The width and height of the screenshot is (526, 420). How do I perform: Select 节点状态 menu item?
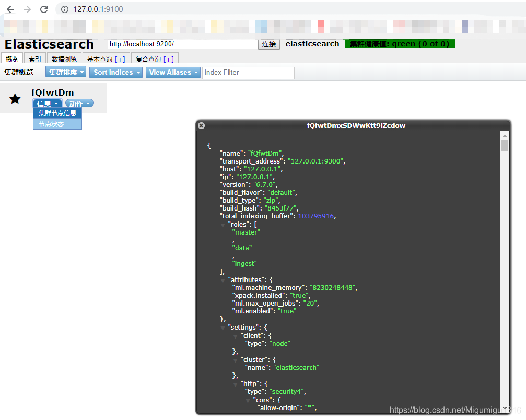pos(57,124)
